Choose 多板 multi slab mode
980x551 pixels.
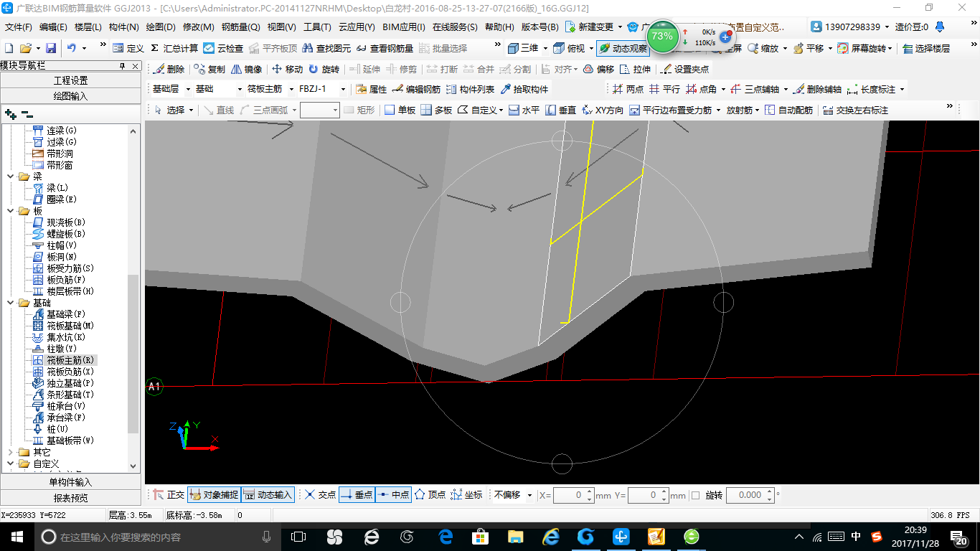[x=436, y=110]
